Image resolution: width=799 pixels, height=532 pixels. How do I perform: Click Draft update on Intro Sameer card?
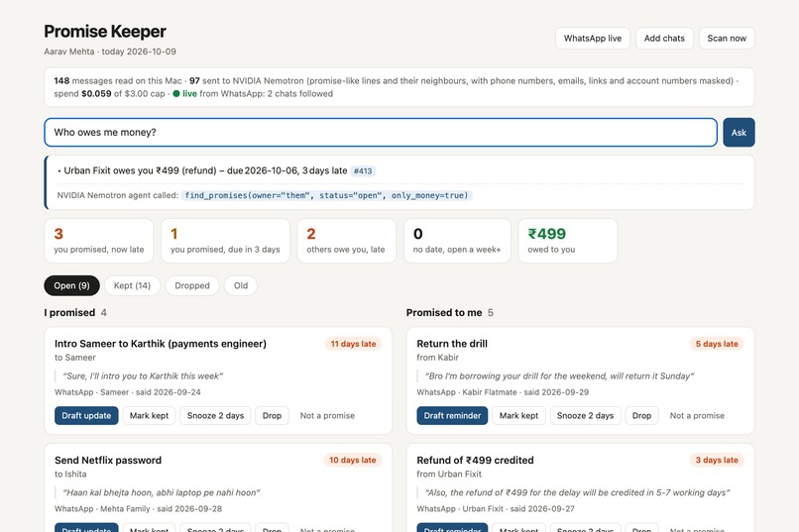click(x=86, y=415)
